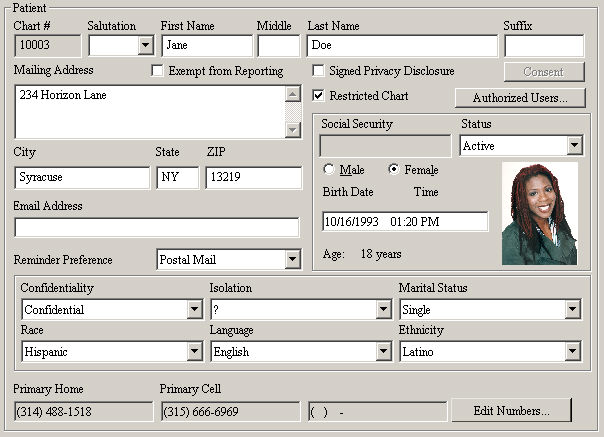Open the Marital Status dropdown
The height and width of the screenshot is (437, 604).
(x=572, y=310)
